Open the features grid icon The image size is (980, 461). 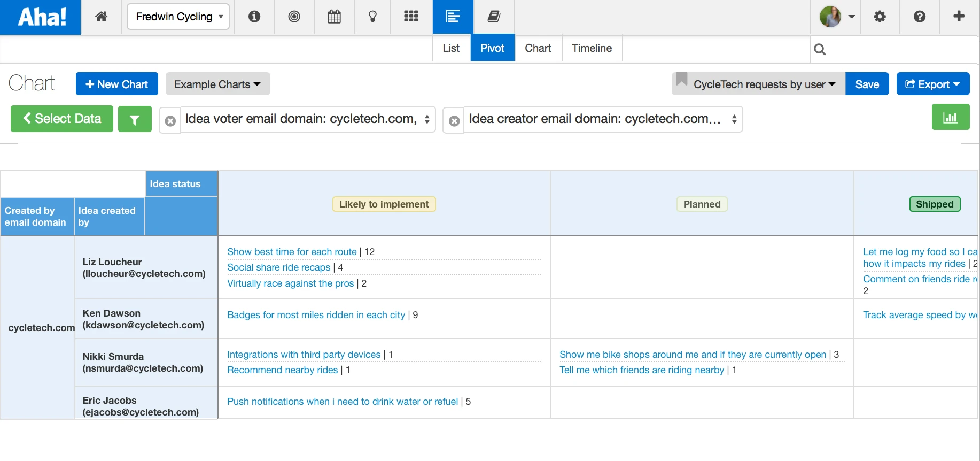tap(411, 17)
